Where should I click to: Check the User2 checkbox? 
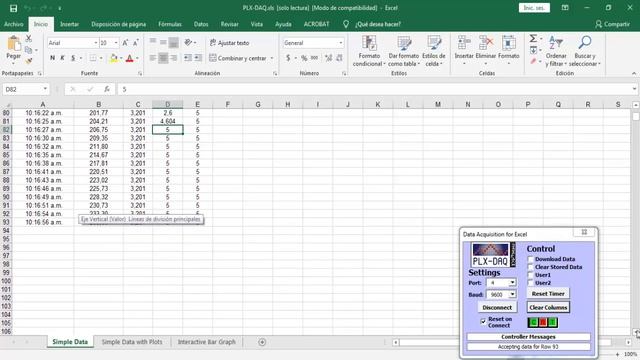(x=531, y=283)
